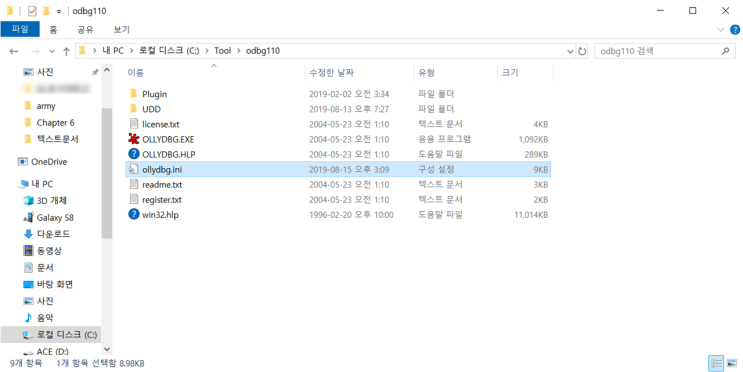The image size is (743, 372).
Task: Click the Forward navigation arrow
Action: (35, 51)
